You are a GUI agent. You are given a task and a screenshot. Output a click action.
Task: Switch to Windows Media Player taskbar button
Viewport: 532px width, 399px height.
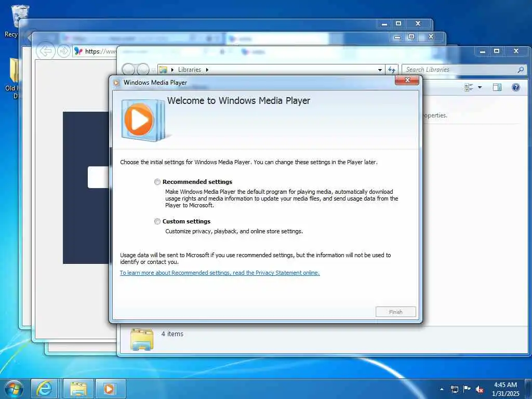coord(110,389)
